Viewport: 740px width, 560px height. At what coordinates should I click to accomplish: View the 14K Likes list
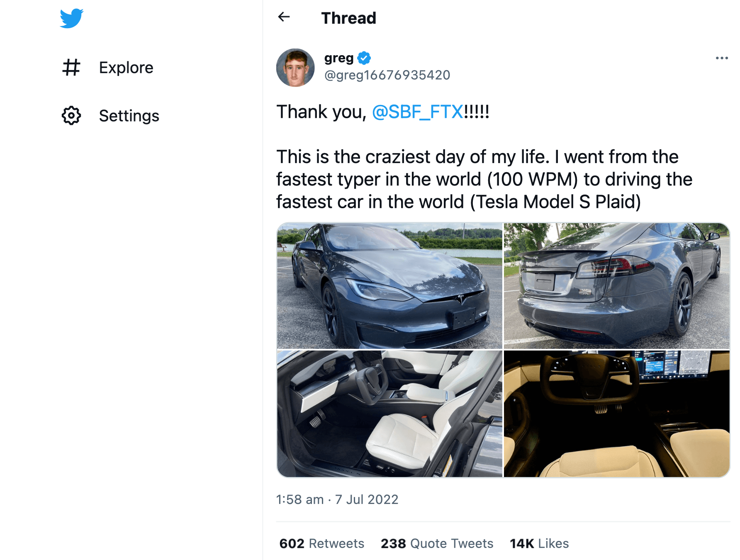point(539,543)
